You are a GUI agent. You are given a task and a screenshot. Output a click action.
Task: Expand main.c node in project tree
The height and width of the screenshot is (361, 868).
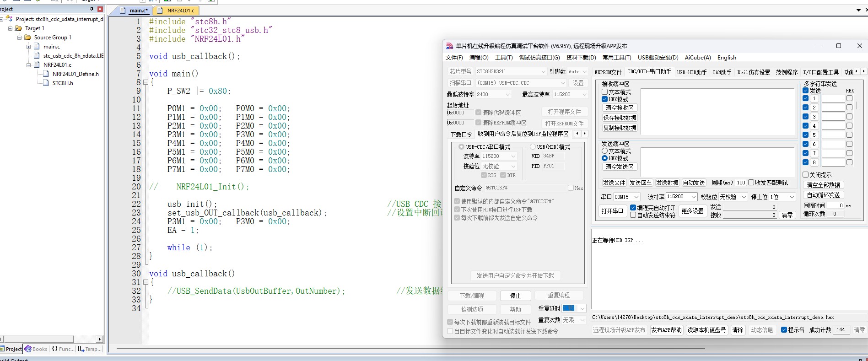[x=28, y=47]
